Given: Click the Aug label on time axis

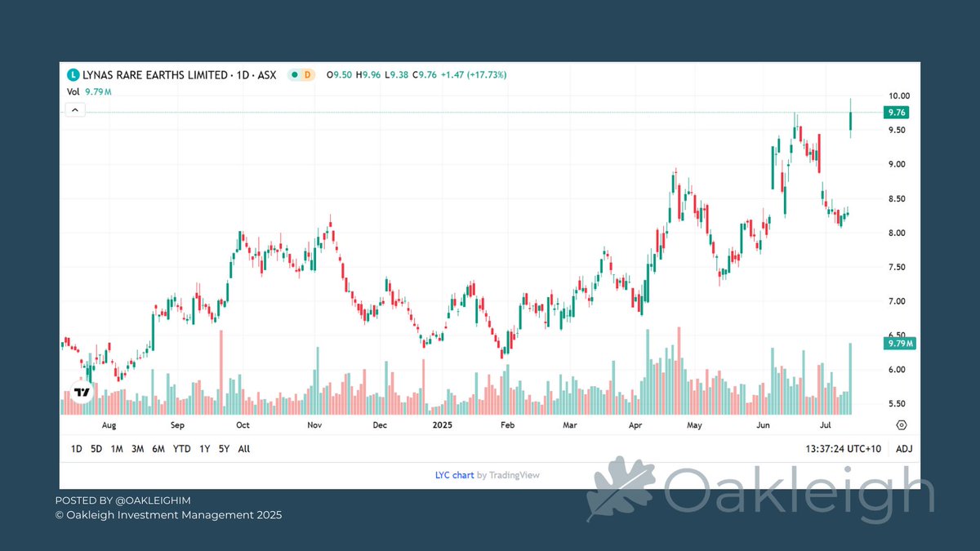Looking at the screenshot, I should click(109, 425).
